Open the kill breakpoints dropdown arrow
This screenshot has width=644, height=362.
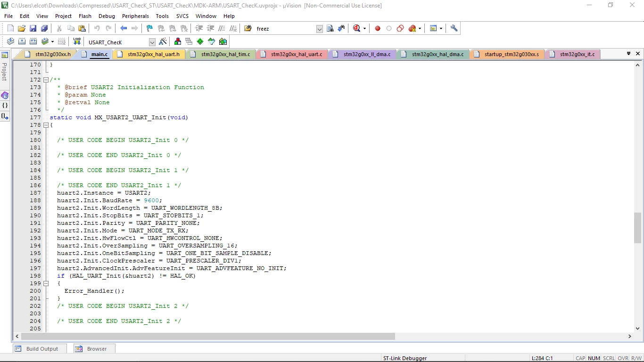(420, 28)
